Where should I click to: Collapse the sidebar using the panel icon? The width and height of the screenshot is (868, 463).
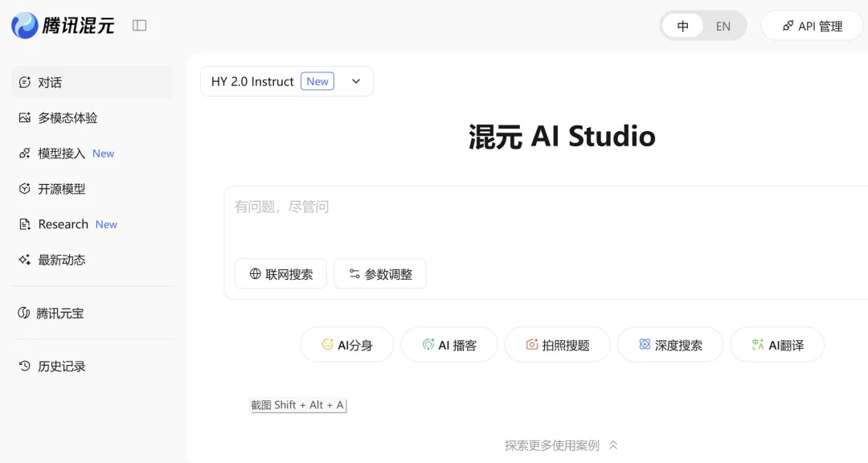click(140, 26)
